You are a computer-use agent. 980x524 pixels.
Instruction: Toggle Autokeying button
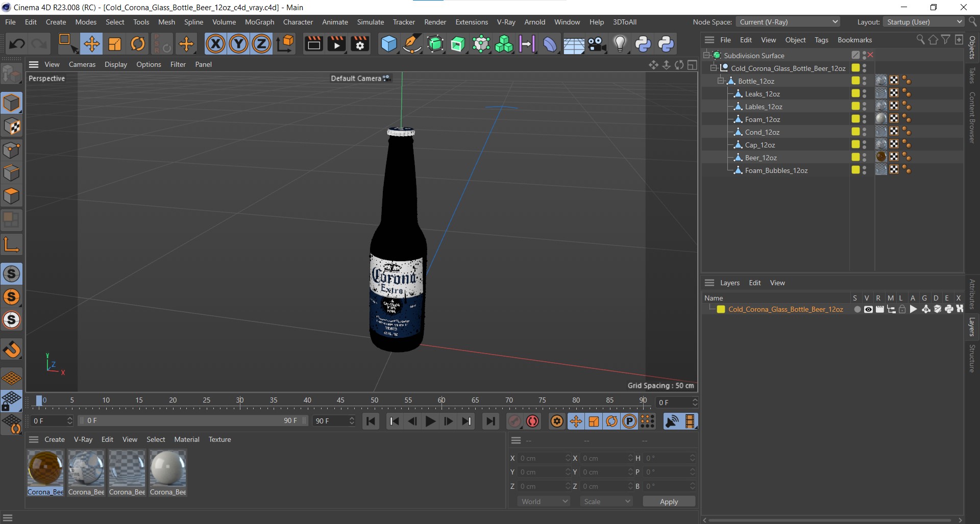533,421
